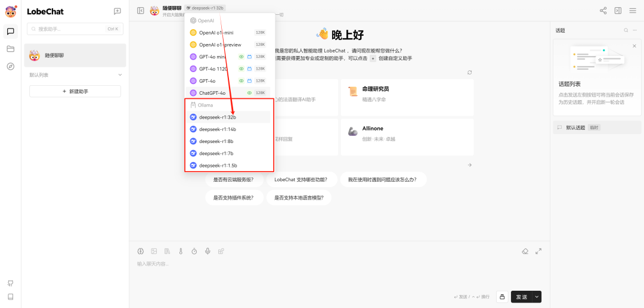This screenshot has width=644, height=308.
Task: Close the topic list hint card
Action: 634,46
